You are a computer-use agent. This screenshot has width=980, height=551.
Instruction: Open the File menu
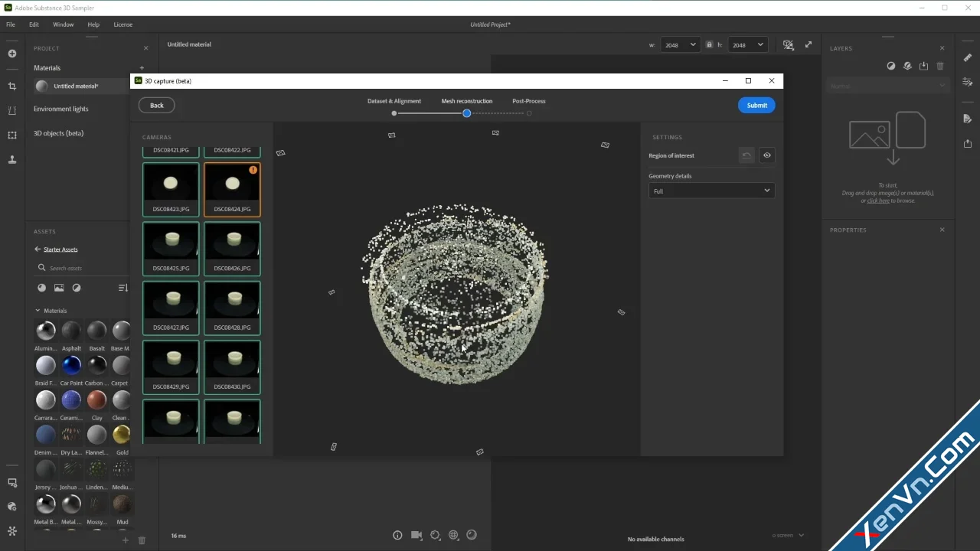coord(11,24)
